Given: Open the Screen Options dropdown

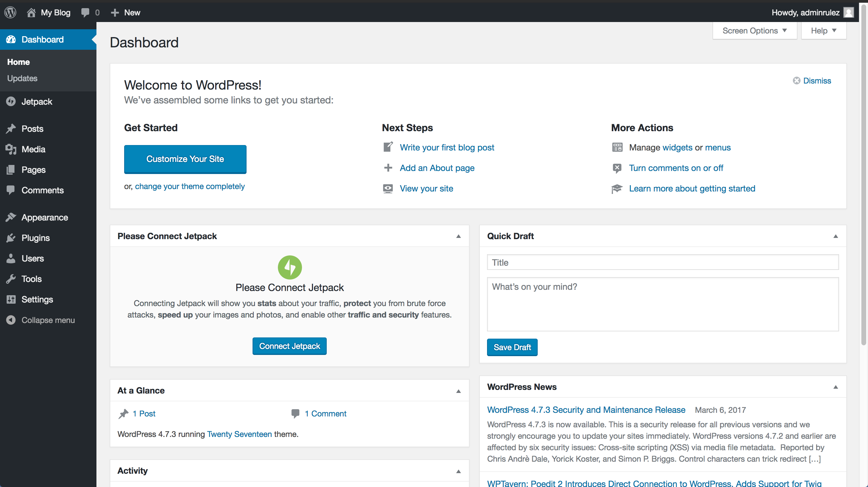Looking at the screenshot, I should click(x=754, y=31).
